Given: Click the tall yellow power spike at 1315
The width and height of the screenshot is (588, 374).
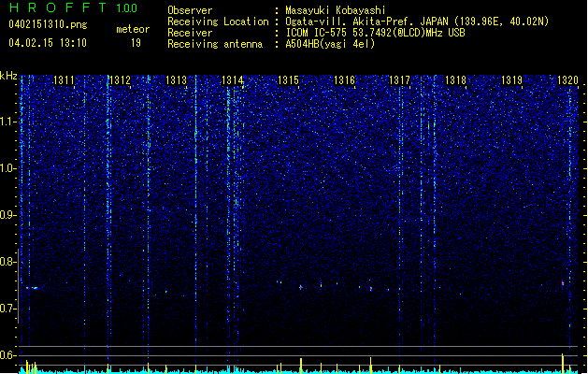Looking at the screenshot, I should (301, 366).
